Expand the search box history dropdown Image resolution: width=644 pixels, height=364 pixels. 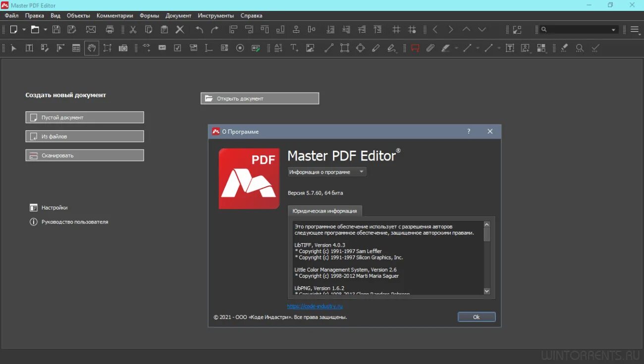tap(613, 30)
